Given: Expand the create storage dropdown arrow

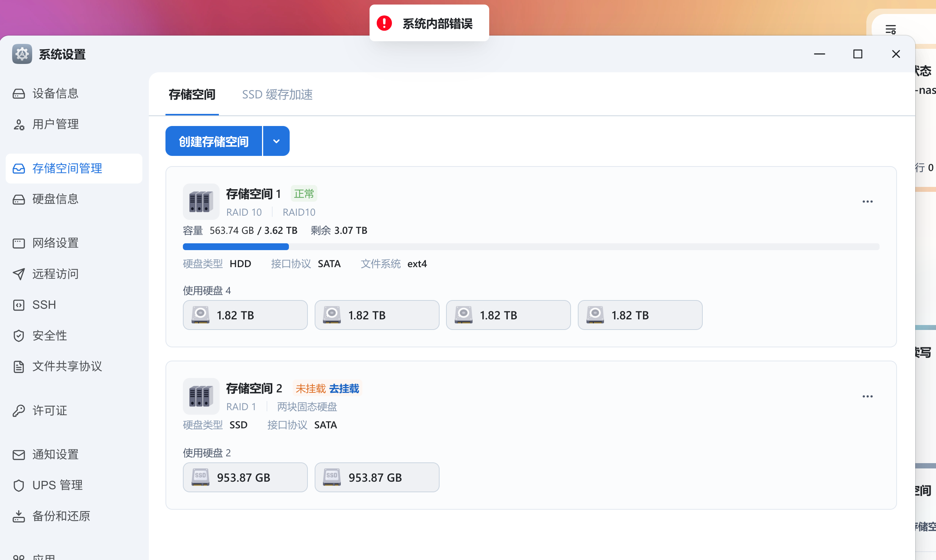Looking at the screenshot, I should (x=276, y=141).
